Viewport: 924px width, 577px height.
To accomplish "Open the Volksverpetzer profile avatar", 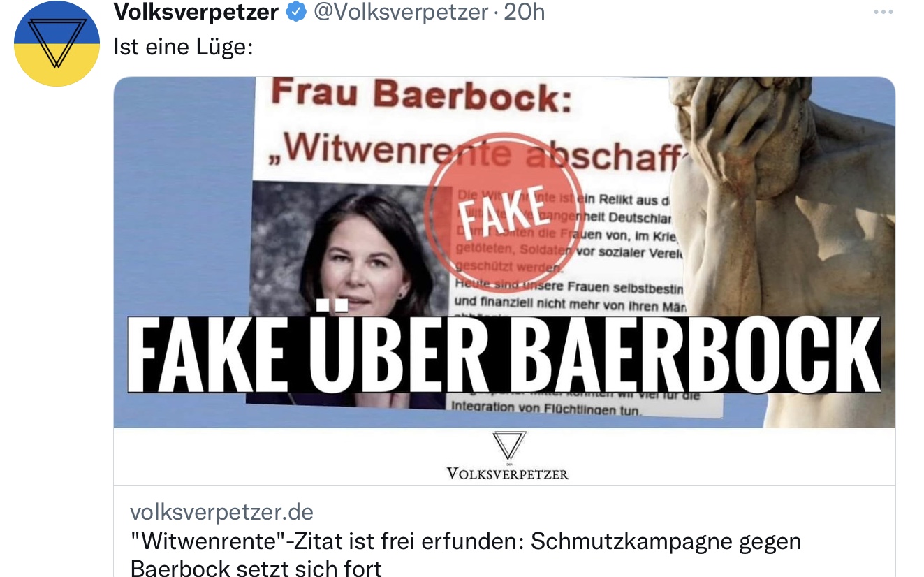I will pos(57,43).
